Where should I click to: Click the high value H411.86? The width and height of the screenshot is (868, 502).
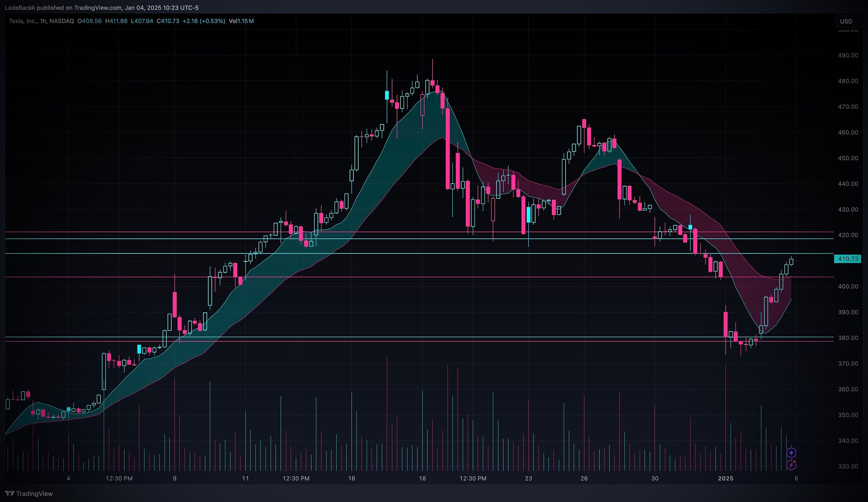116,21
